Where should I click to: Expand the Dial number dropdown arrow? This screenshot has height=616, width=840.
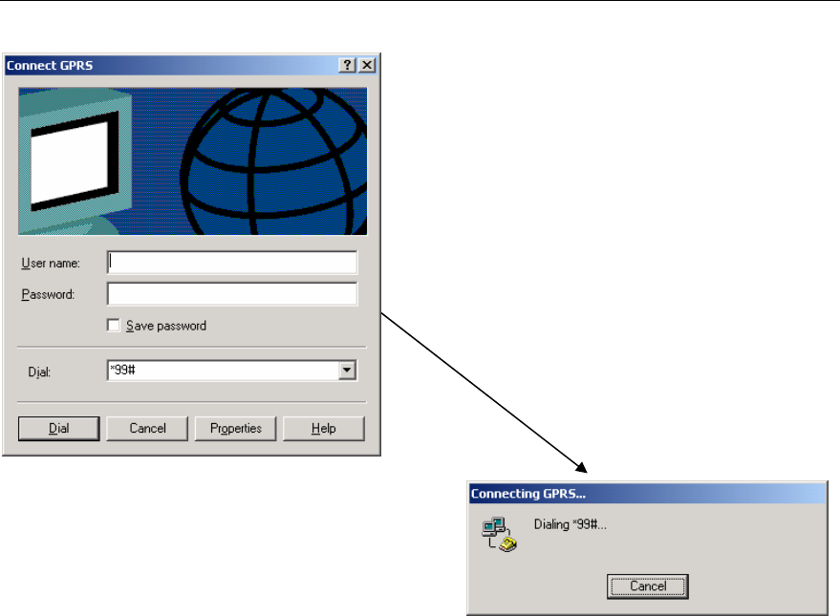tap(347, 371)
